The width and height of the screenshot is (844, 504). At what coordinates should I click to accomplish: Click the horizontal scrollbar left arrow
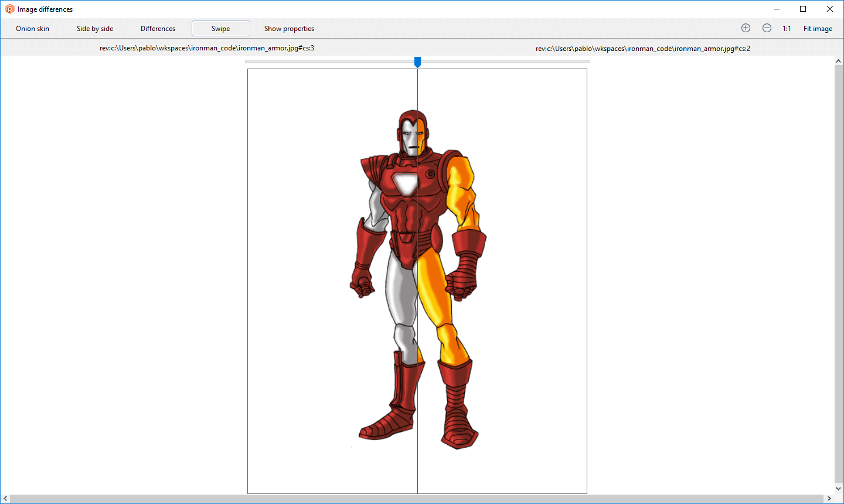(5, 499)
